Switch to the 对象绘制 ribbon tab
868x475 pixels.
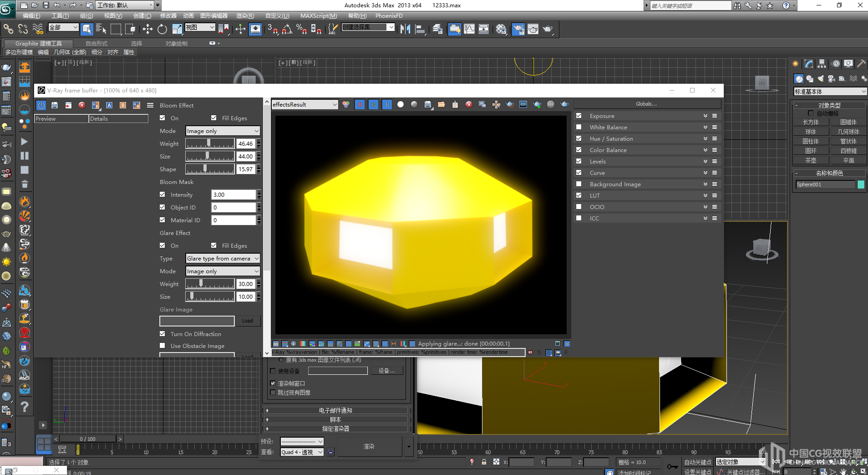(177, 44)
